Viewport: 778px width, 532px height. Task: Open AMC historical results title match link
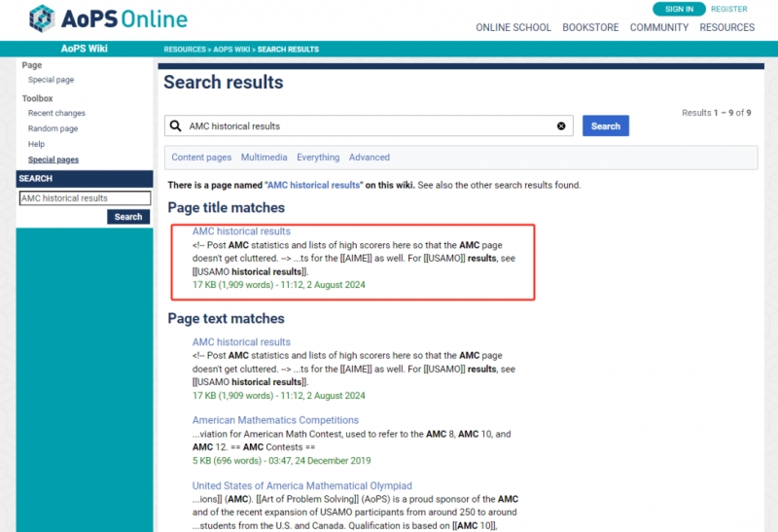[241, 231]
